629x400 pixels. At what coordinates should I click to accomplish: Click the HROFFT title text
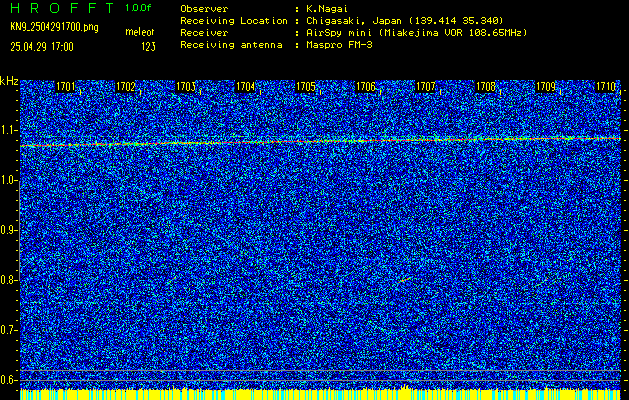(x=62, y=8)
